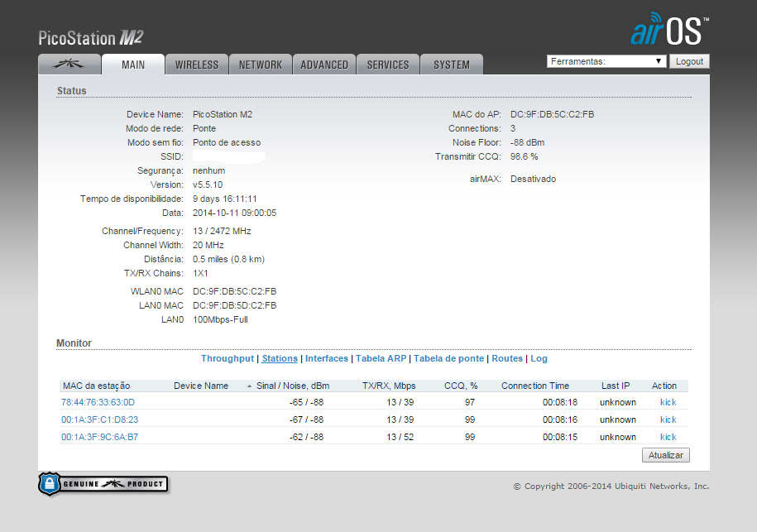This screenshot has width=757, height=532.
Task: Click the uptime value 9 days 16:11:11
Action: click(x=225, y=199)
